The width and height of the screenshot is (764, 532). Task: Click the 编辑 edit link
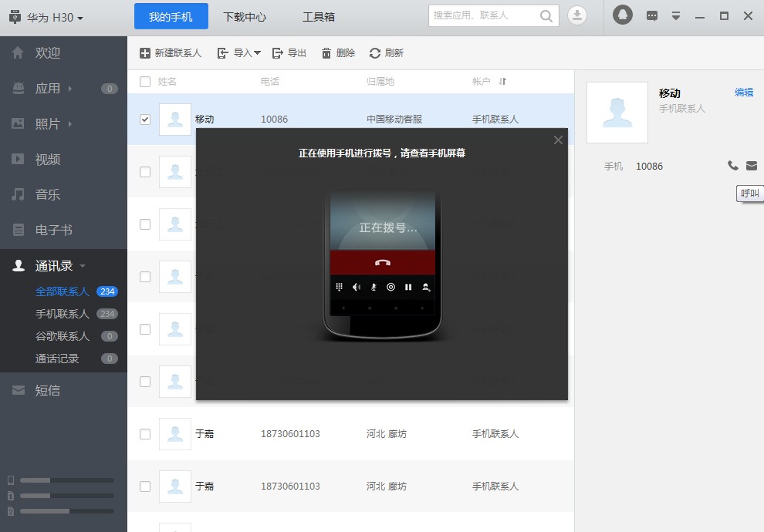[x=744, y=93]
